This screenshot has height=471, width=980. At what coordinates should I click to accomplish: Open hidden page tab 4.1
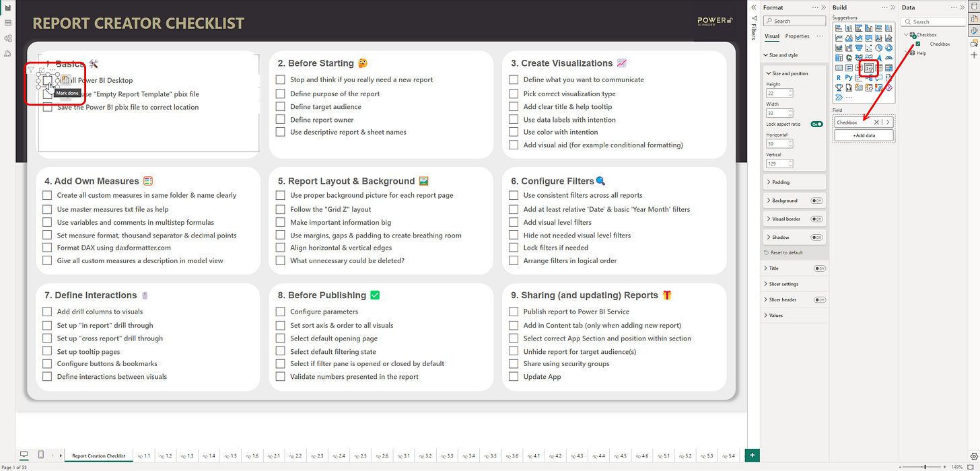pos(532,456)
